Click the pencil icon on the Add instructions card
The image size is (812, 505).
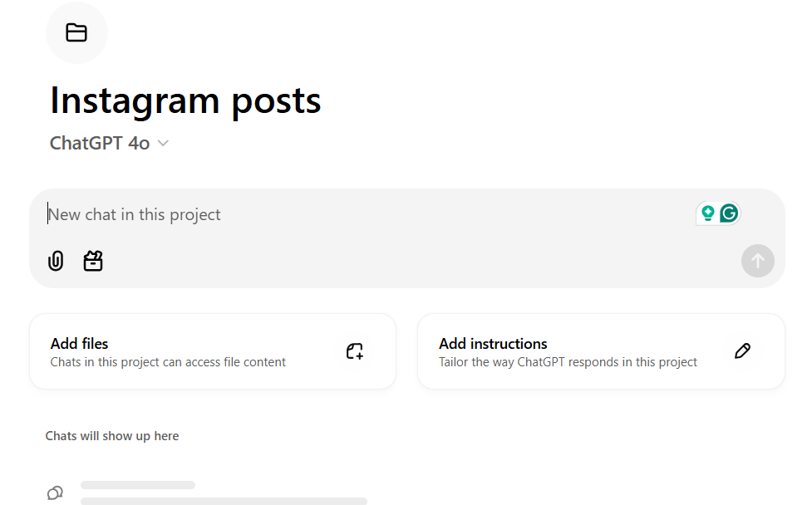point(742,351)
